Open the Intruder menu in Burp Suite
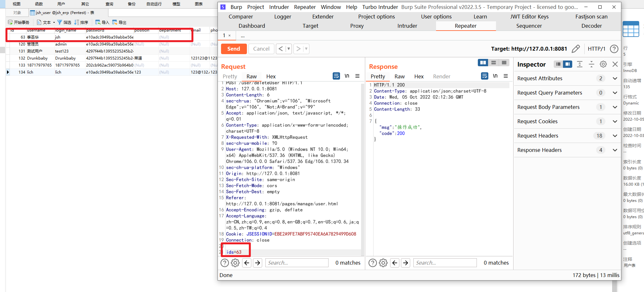644x292 pixels. 279,7
